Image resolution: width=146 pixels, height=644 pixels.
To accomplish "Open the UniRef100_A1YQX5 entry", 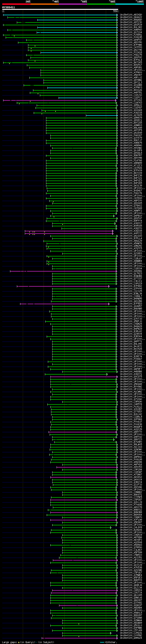I will pos(131,115).
